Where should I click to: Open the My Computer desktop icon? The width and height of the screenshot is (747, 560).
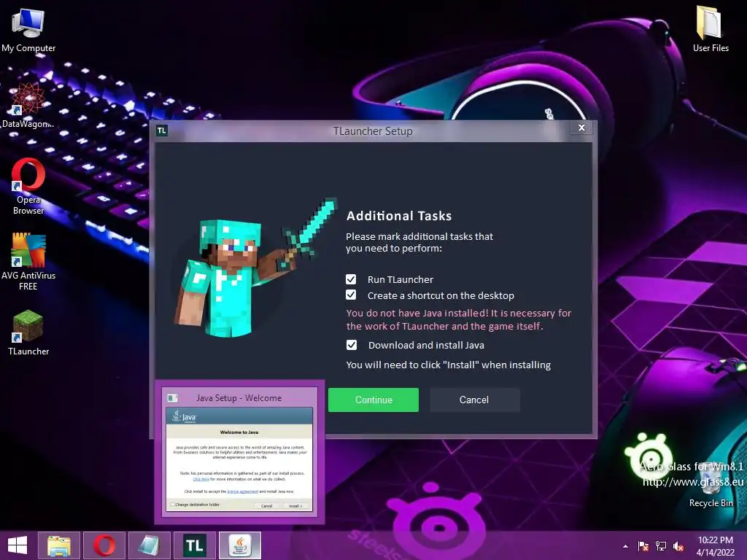(28, 28)
